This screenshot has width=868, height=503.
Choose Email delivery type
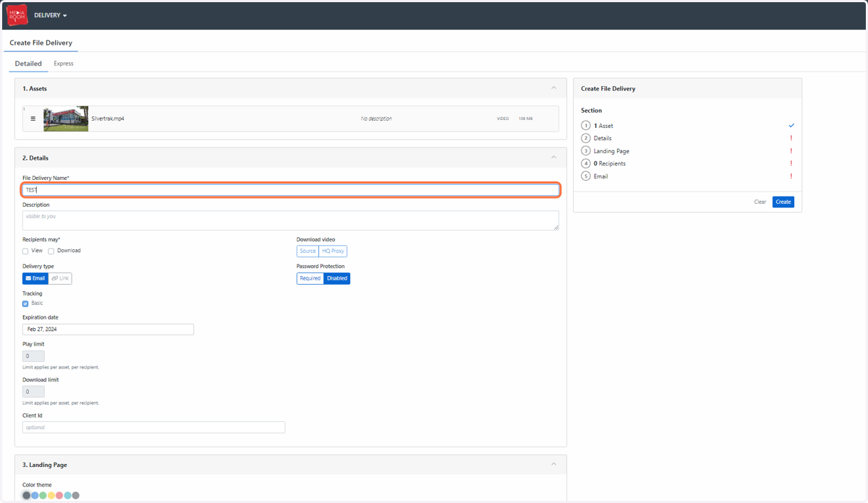click(x=35, y=278)
